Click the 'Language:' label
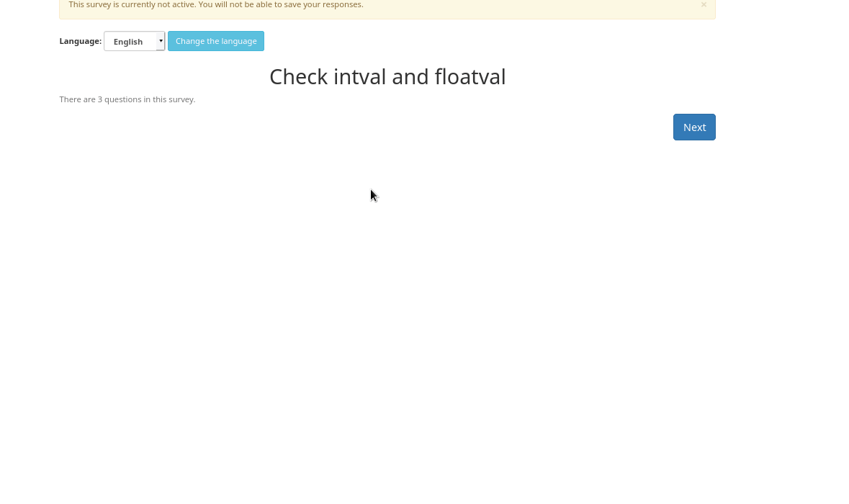Image resolution: width=849 pixels, height=504 pixels. pos(80,41)
